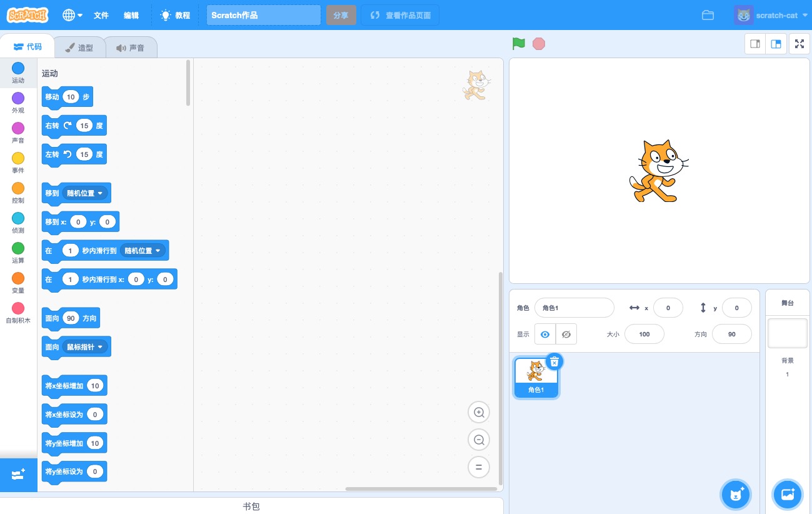Delete 角色1 sprite with trash icon
The height and width of the screenshot is (514, 812).
554,361
